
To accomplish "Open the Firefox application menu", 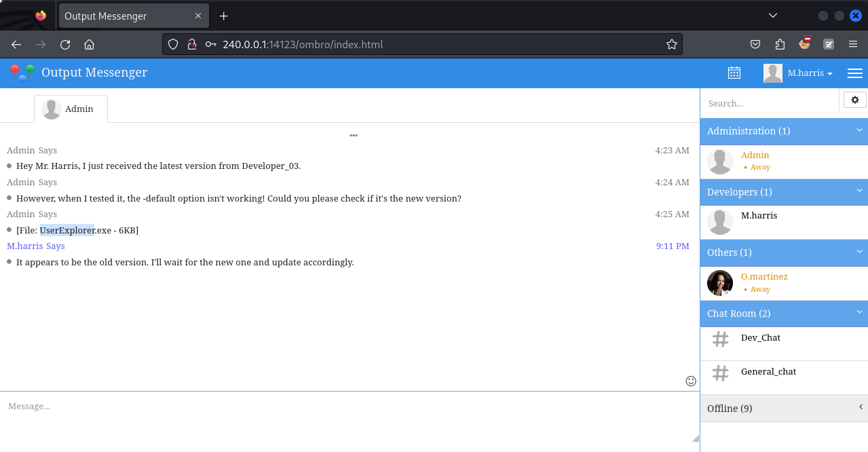I will [x=853, y=44].
